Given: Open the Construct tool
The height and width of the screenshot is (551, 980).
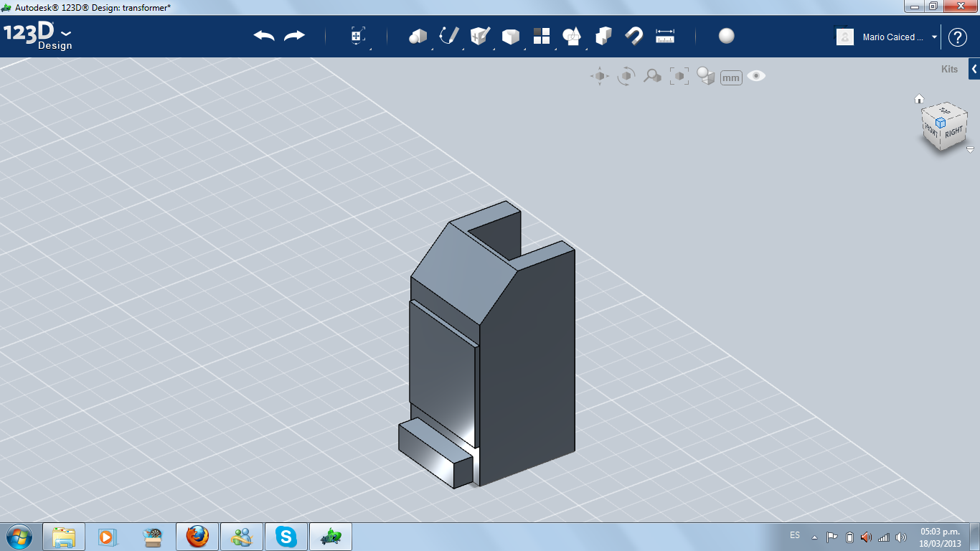Looking at the screenshot, I should coord(480,36).
